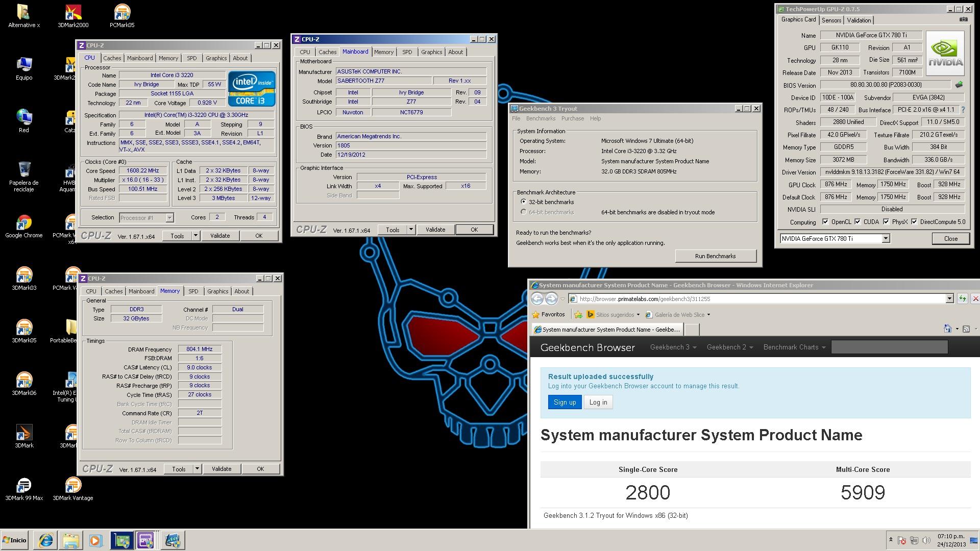The height and width of the screenshot is (551, 980).
Task: Open Windows Media Player from taskbar
Action: (x=95, y=540)
